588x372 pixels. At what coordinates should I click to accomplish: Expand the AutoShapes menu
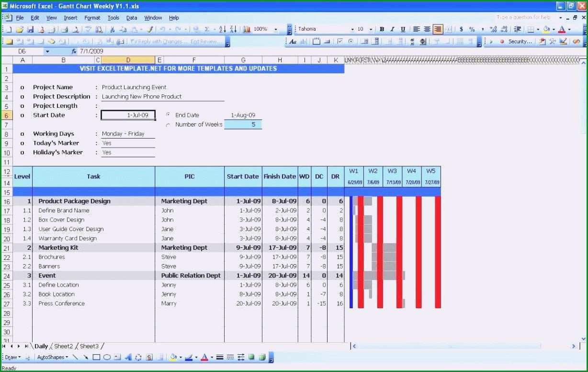53,357
